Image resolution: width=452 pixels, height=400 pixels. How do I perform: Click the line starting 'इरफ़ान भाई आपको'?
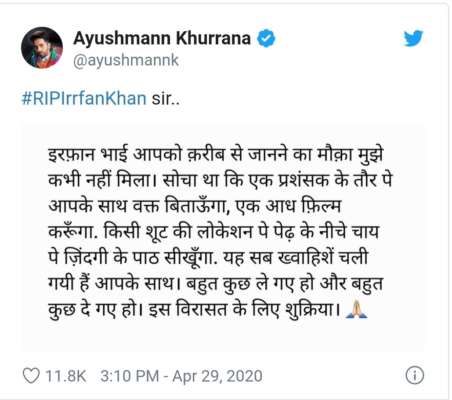(x=215, y=155)
